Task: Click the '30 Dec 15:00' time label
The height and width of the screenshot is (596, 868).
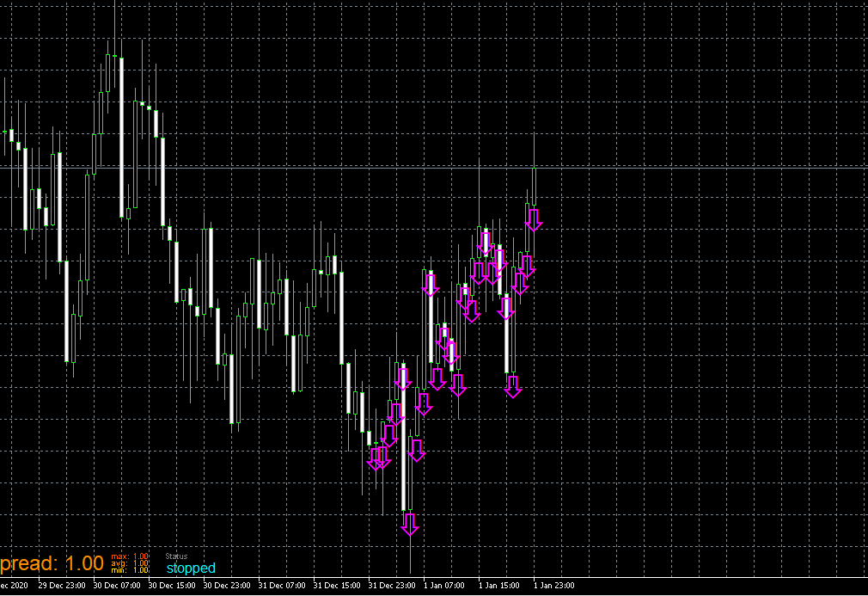Action: 172,586
